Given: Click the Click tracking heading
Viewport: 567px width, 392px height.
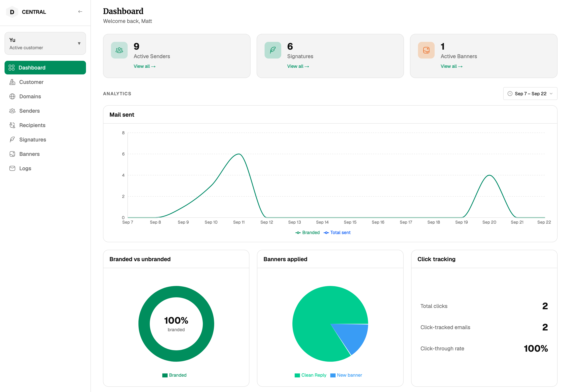Looking at the screenshot, I should pos(436,259).
